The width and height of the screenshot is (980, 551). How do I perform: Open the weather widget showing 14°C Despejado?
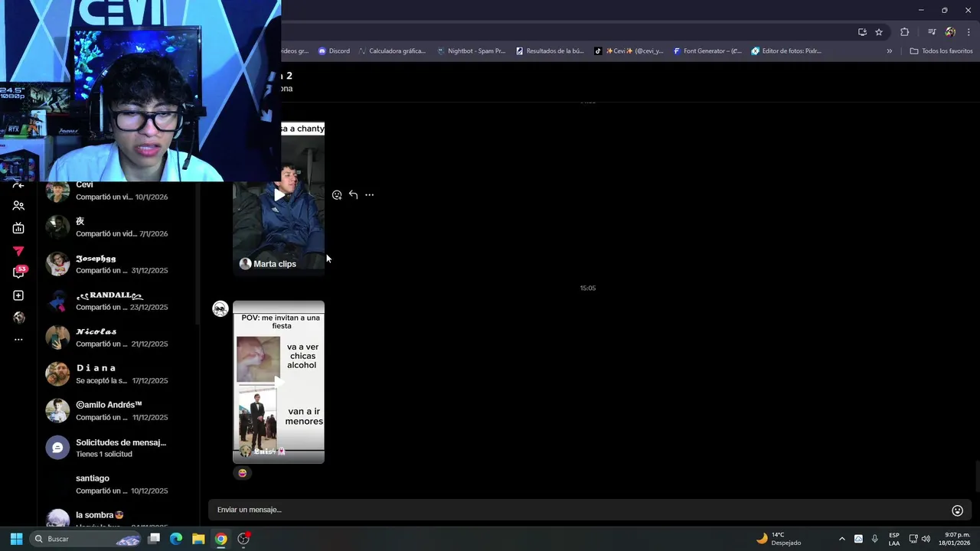779,539
